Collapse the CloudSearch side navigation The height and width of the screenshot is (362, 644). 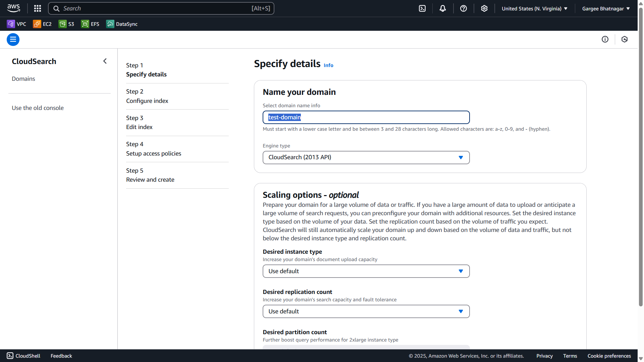(105, 61)
